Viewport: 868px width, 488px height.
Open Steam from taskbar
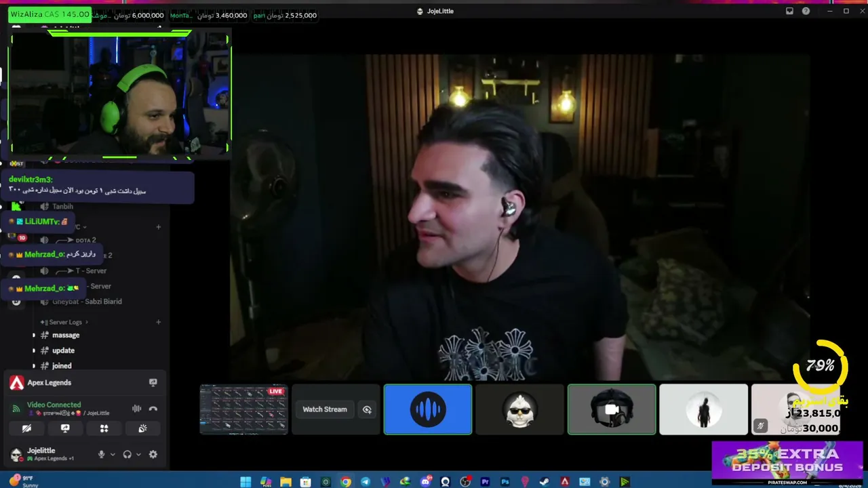point(545,482)
